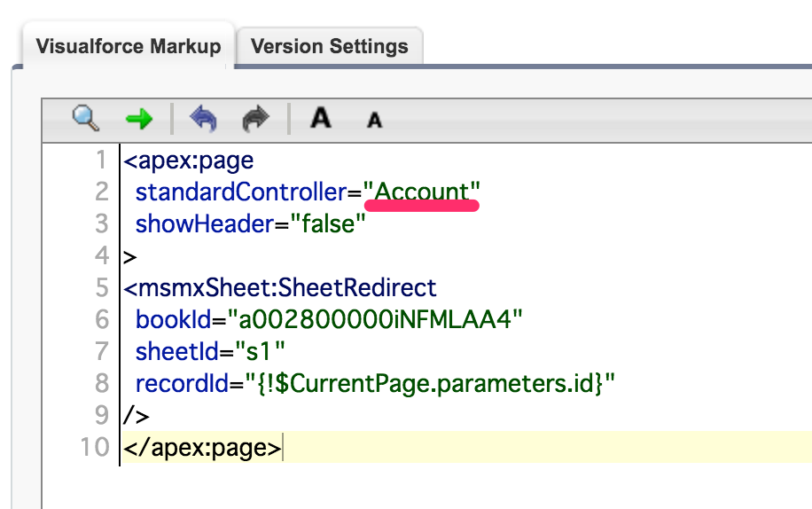The width and height of the screenshot is (812, 509).
Task: Click bookId value a002800000iNFMLAA4
Action: coord(375,319)
